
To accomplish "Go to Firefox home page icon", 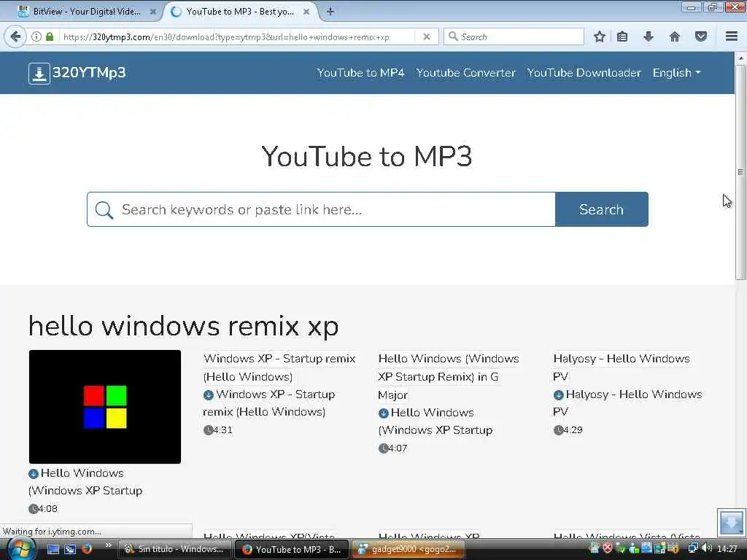I will (675, 36).
